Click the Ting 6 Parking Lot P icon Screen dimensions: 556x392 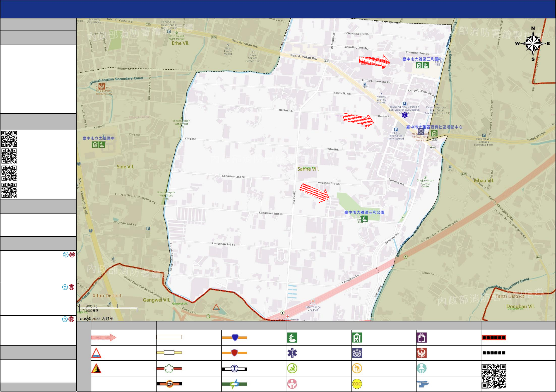pyautogui.click(x=396, y=129)
